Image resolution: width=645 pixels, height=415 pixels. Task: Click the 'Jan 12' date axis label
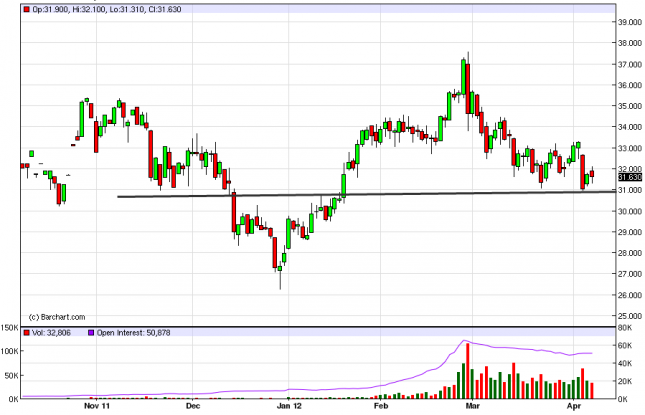click(x=289, y=406)
